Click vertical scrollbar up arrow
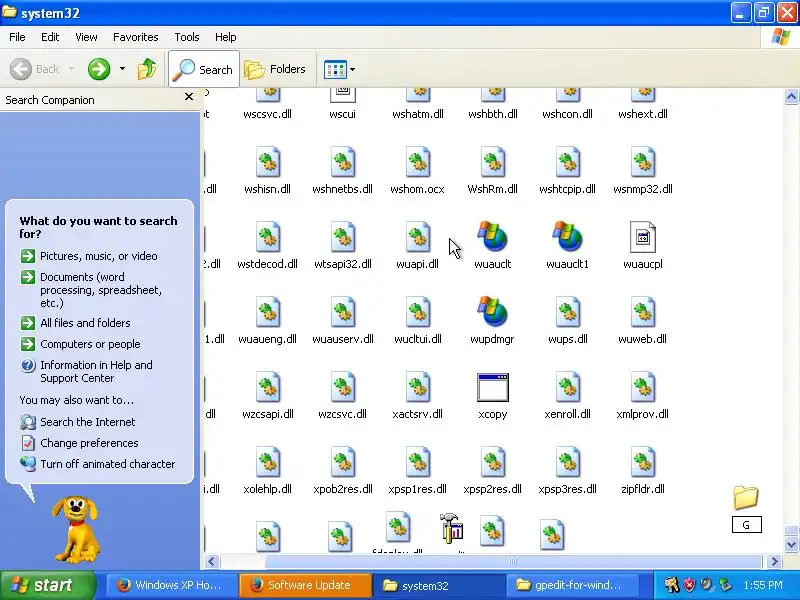The width and height of the screenshot is (800, 600). (x=791, y=96)
